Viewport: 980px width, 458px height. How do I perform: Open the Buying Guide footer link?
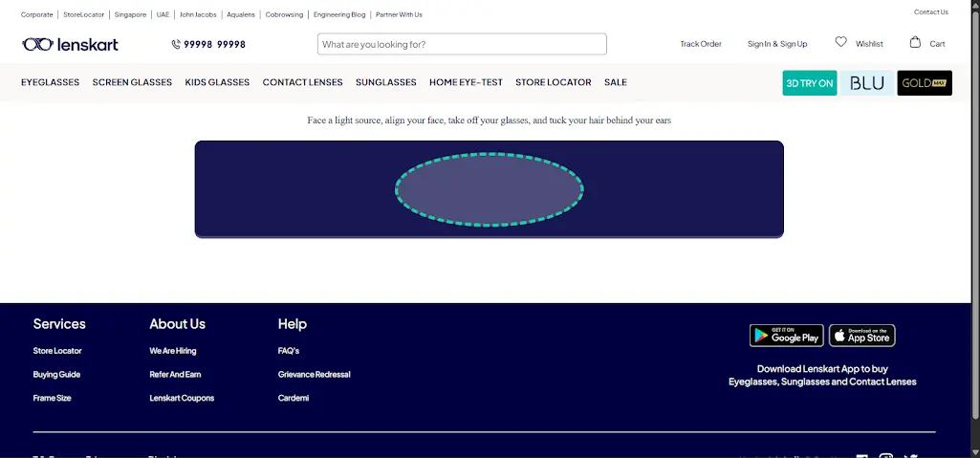(56, 375)
